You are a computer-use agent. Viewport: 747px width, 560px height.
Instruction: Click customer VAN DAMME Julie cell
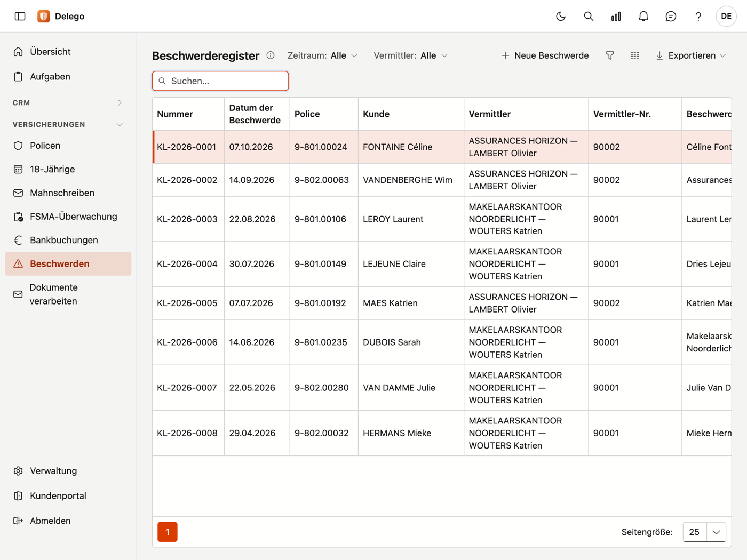pos(411,388)
